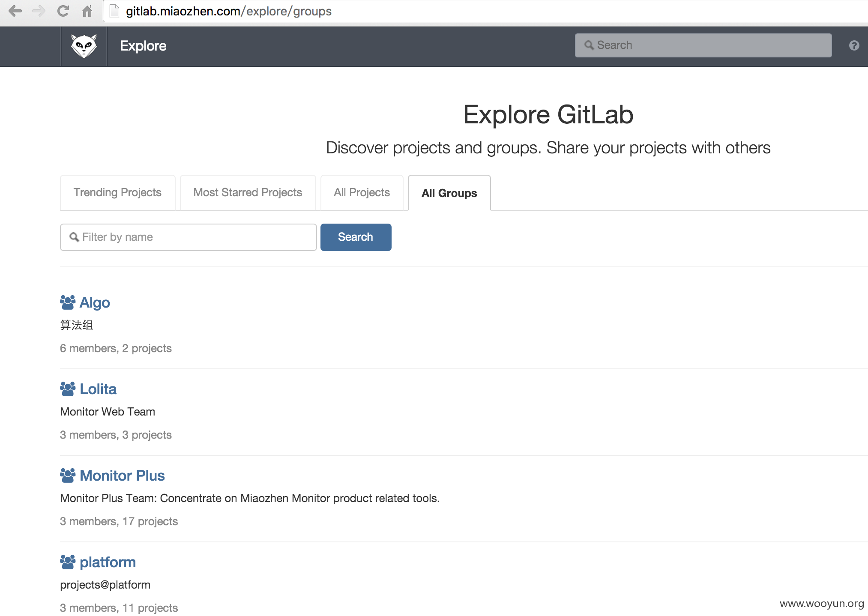Screen dimensions: 868x616
Task: Click magnifier icon in Filter by name
Action: [x=74, y=237]
